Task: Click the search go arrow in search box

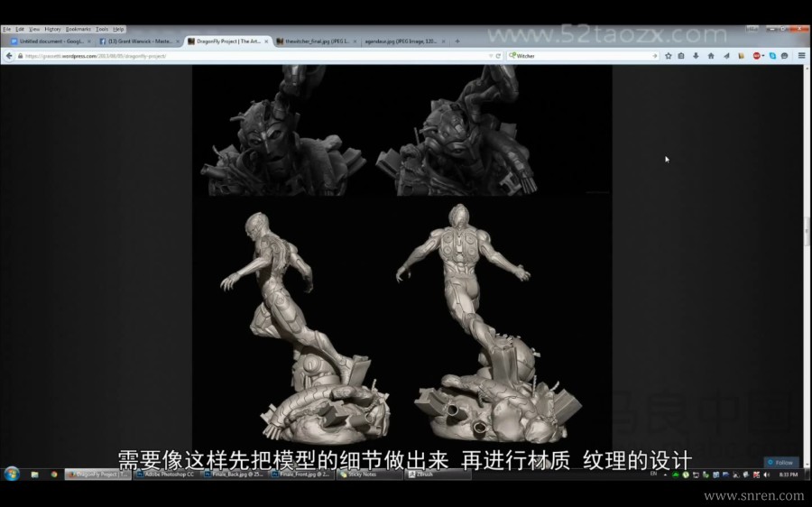Action: (655, 56)
